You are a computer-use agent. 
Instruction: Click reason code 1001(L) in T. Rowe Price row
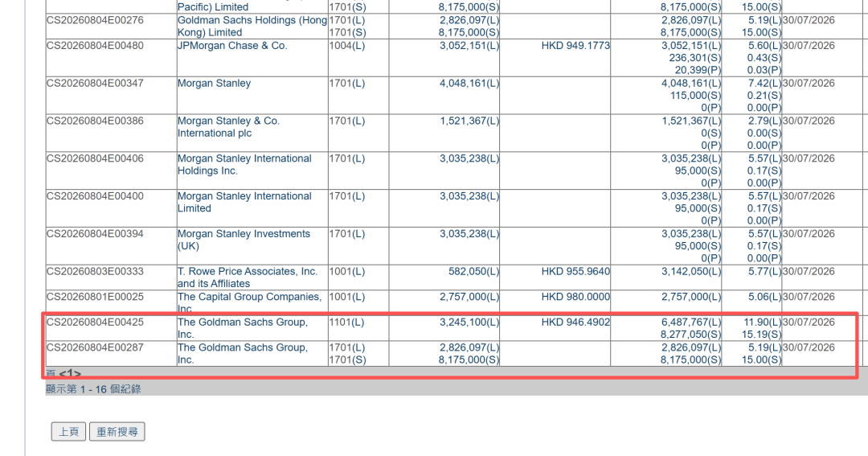coord(347,272)
